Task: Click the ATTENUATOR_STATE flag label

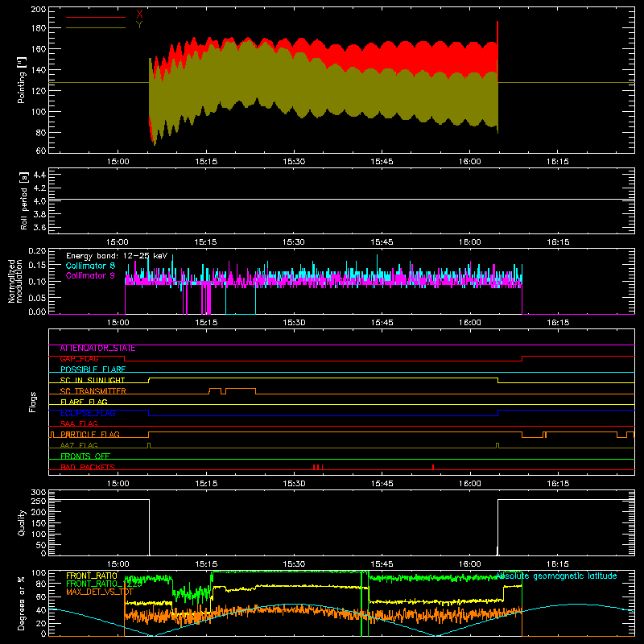Action: point(97,349)
